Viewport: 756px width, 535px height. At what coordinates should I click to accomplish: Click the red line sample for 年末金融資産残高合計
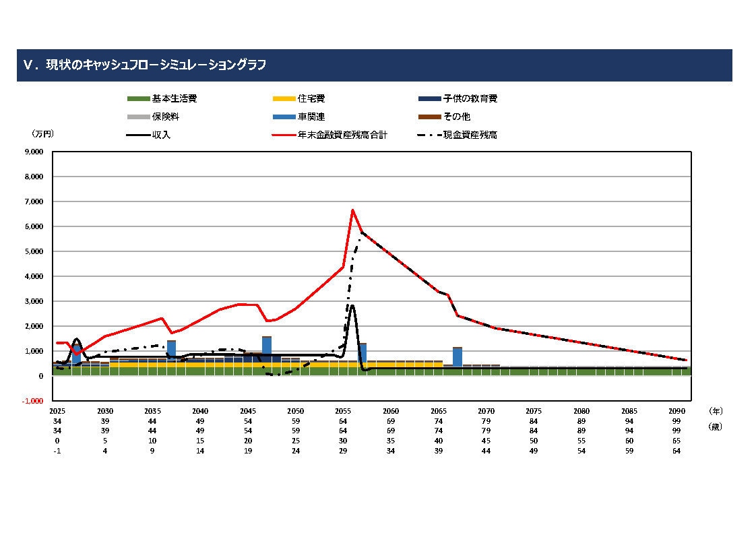click(284, 135)
